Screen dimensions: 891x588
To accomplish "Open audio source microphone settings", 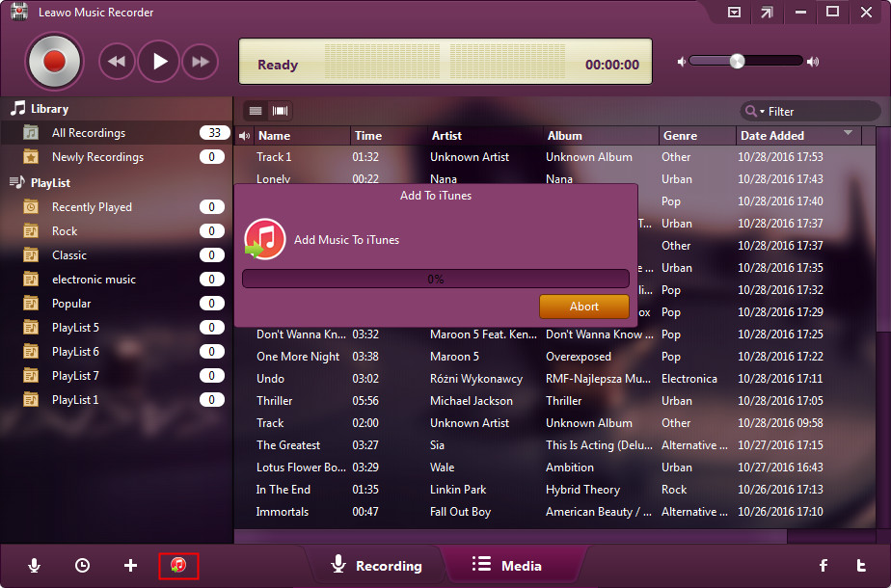I will (x=35, y=566).
